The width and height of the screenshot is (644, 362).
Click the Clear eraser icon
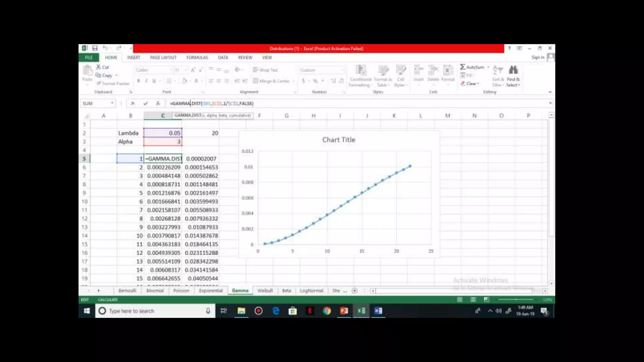463,84
